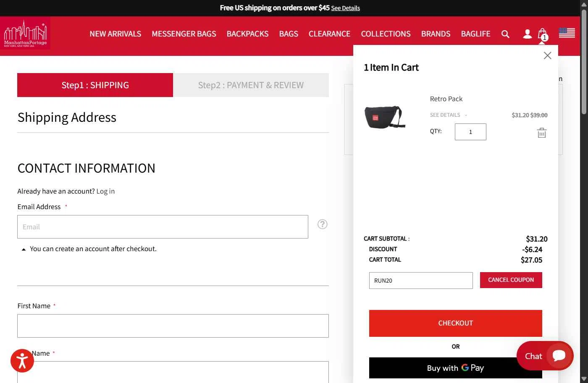Viewport: 588px width, 383px height.
Task: Open MESSENGER BAGS menu
Action: pos(184,34)
